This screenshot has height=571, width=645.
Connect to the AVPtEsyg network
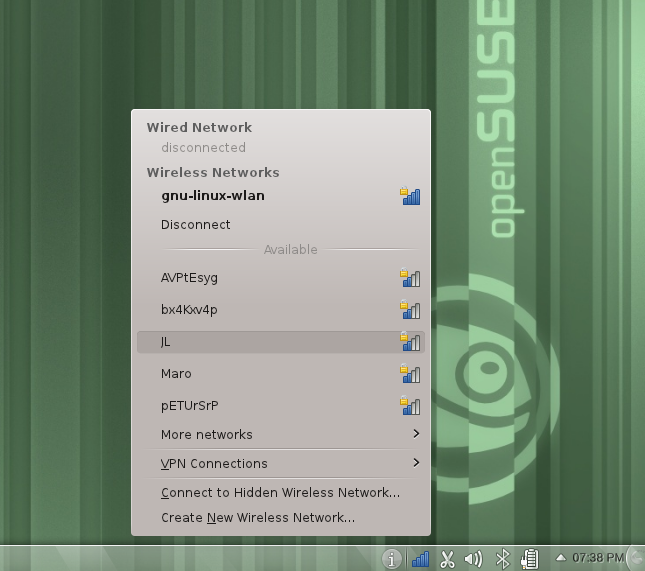[x=281, y=278]
